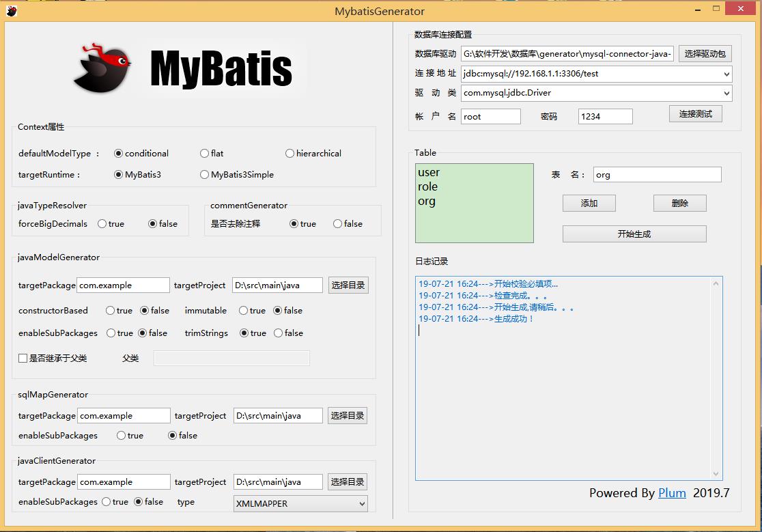Click 选择目录 for javaModelGenerator
The height and width of the screenshot is (532, 762).
click(348, 285)
